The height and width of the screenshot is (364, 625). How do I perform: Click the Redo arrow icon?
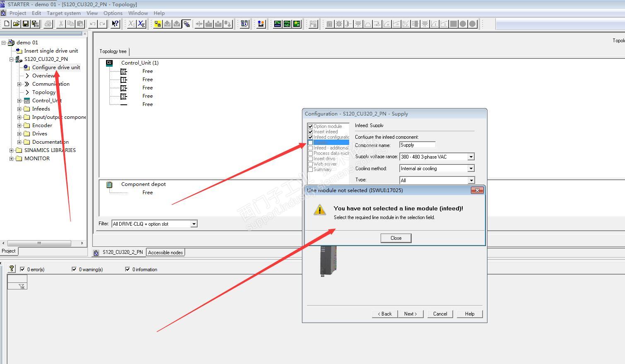point(102,24)
